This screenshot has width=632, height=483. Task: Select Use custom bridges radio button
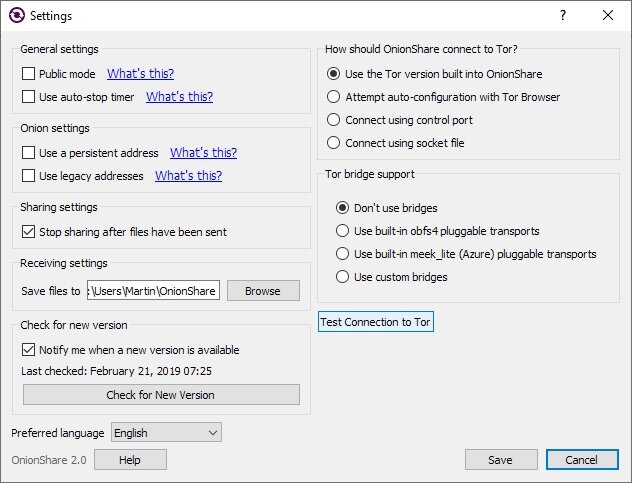(342, 277)
